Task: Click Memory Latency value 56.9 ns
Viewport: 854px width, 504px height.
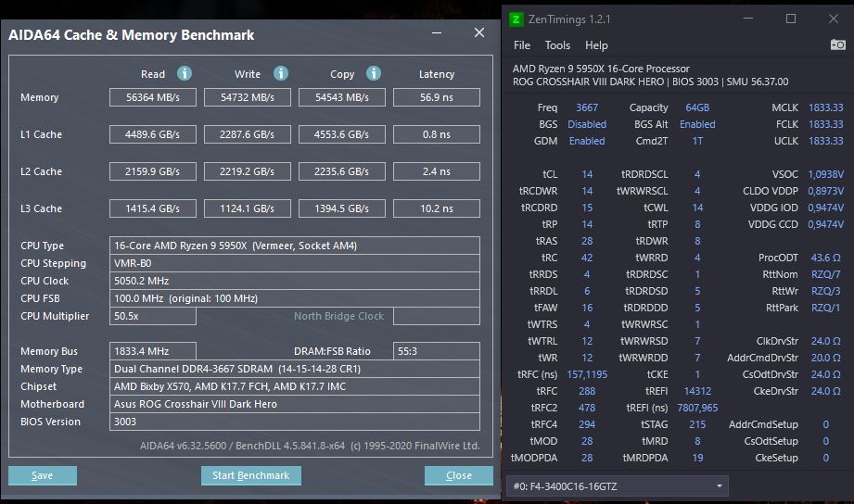Action: (436, 97)
